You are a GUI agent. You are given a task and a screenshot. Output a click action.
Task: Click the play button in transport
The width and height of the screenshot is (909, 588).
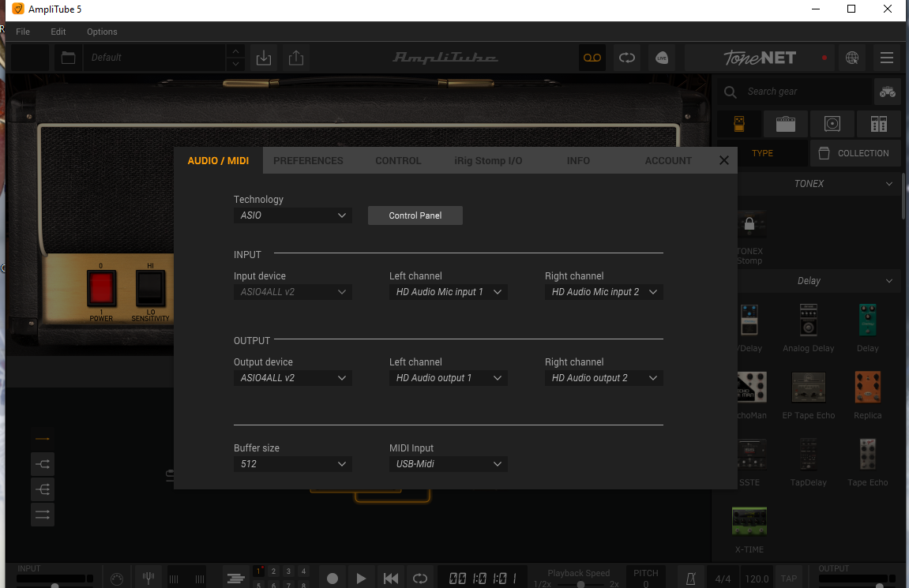[x=361, y=579]
